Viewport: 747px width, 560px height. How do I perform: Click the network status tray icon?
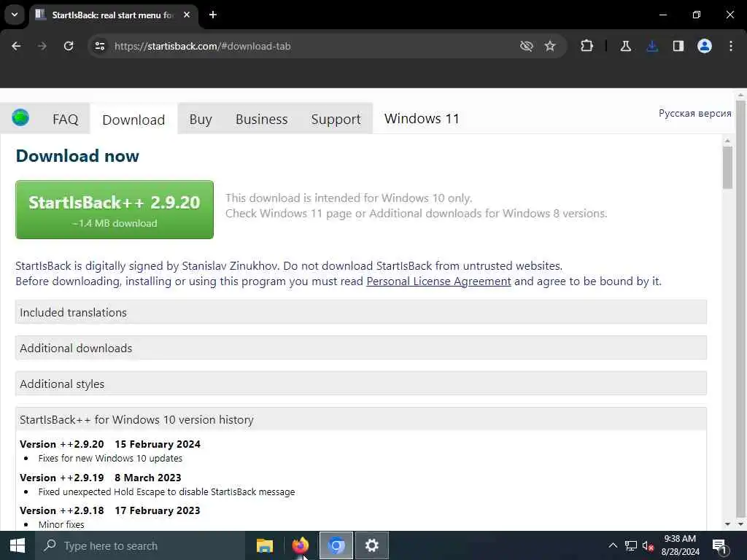pyautogui.click(x=631, y=545)
